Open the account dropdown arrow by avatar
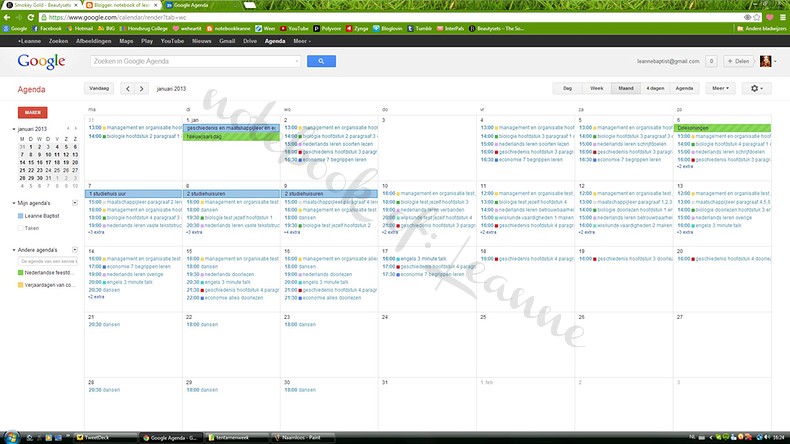 tap(775, 61)
